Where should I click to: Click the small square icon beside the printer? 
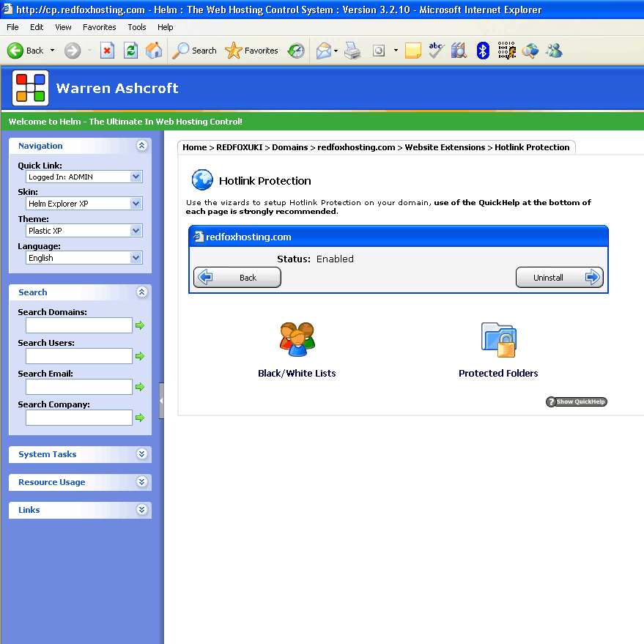[x=379, y=51]
